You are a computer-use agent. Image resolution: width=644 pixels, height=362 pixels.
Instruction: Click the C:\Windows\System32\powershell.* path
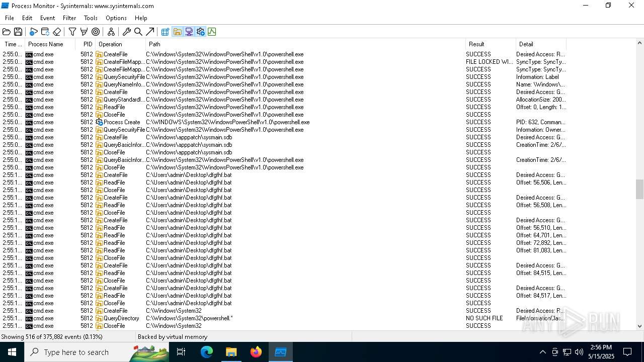189,318
